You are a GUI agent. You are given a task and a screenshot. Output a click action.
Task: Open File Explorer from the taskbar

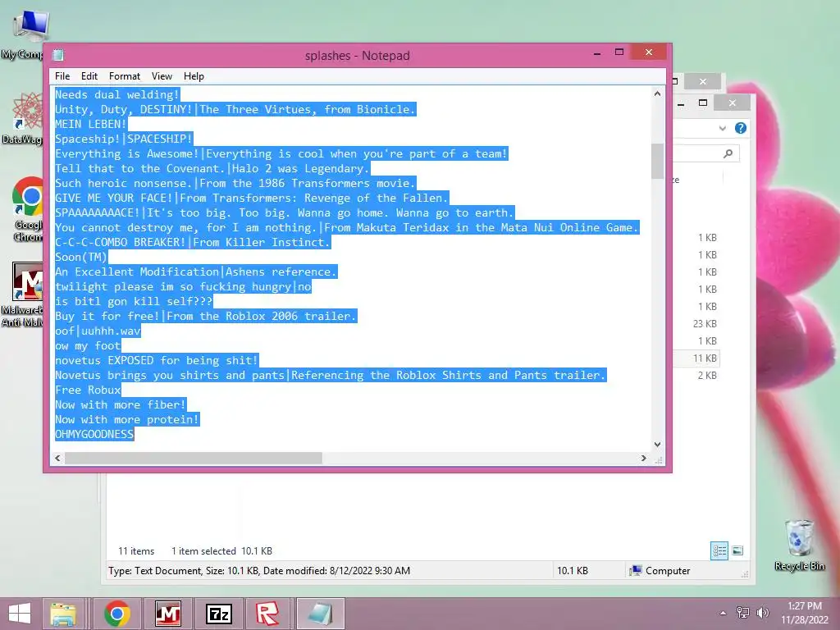point(63,614)
